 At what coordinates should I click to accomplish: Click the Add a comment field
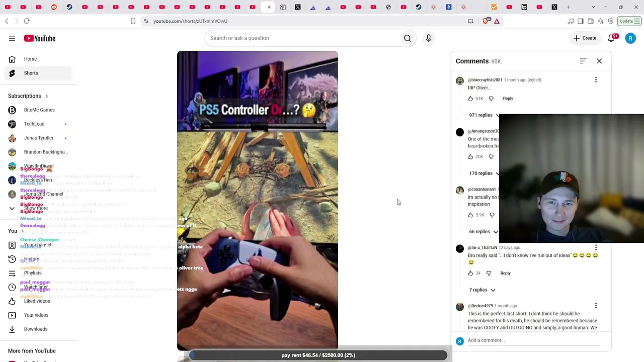pyautogui.click(x=533, y=340)
